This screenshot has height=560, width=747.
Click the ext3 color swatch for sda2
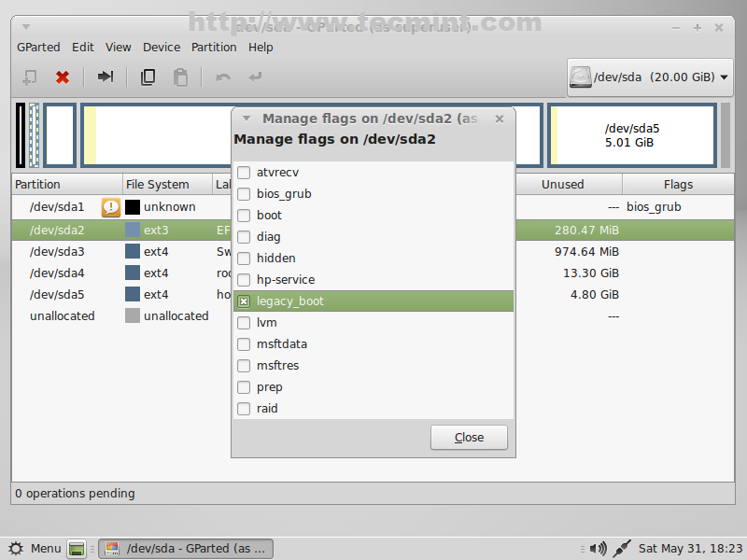point(133,230)
